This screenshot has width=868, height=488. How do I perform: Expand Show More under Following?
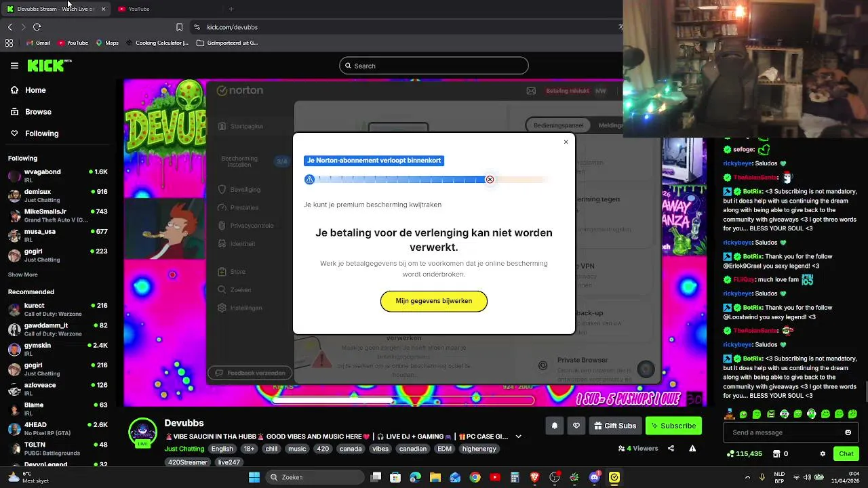click(x=22, y=274)
